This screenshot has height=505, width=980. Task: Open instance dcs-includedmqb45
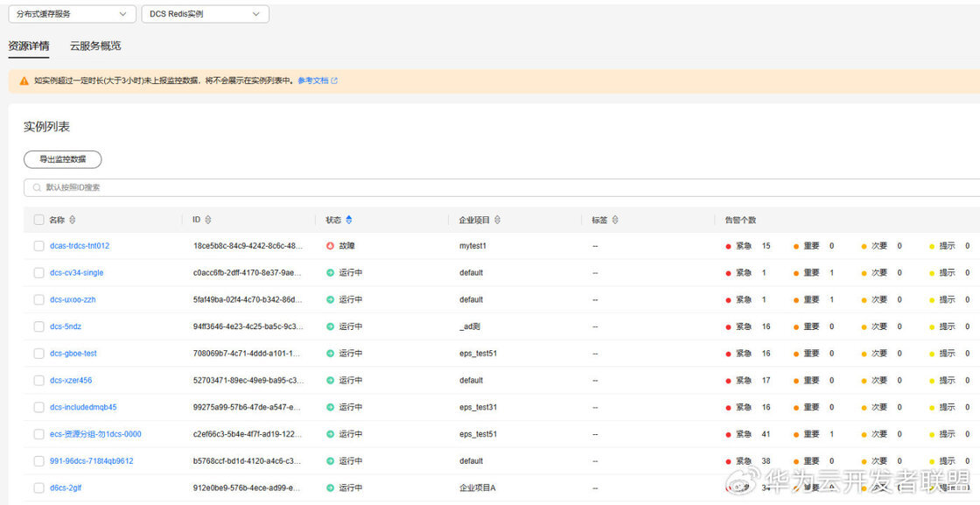83,408
